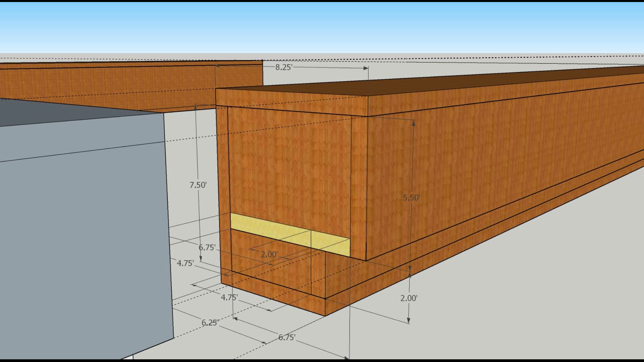Screen dimensions: 644x362
Task: Select the 6.75' label beneath the 7.50' dimension
Action: [x=207, y=248]
